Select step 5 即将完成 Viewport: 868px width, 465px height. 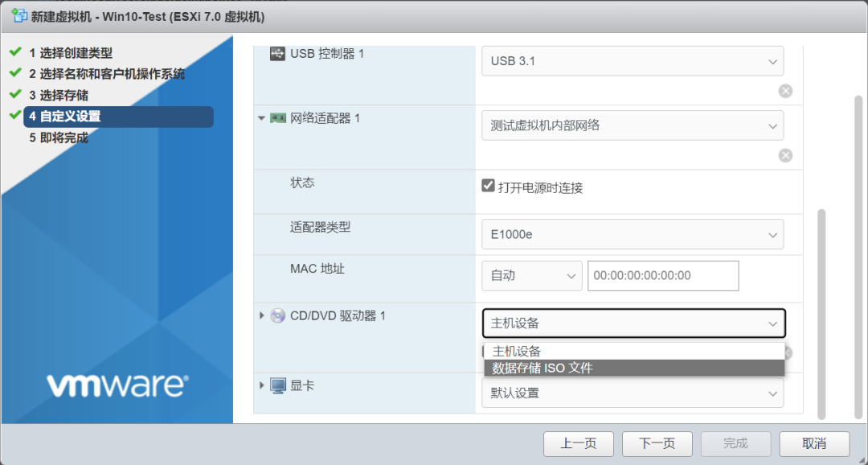click(59, 138)
